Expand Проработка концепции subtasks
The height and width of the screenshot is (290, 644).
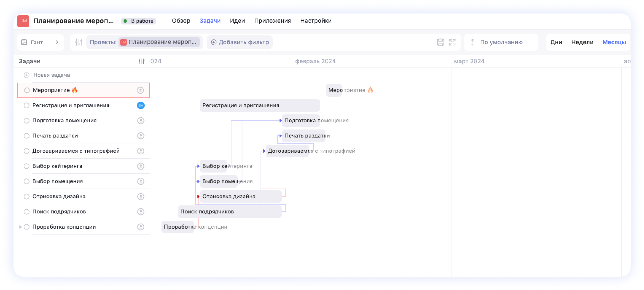pyautogui.click(x=20, y=227)
